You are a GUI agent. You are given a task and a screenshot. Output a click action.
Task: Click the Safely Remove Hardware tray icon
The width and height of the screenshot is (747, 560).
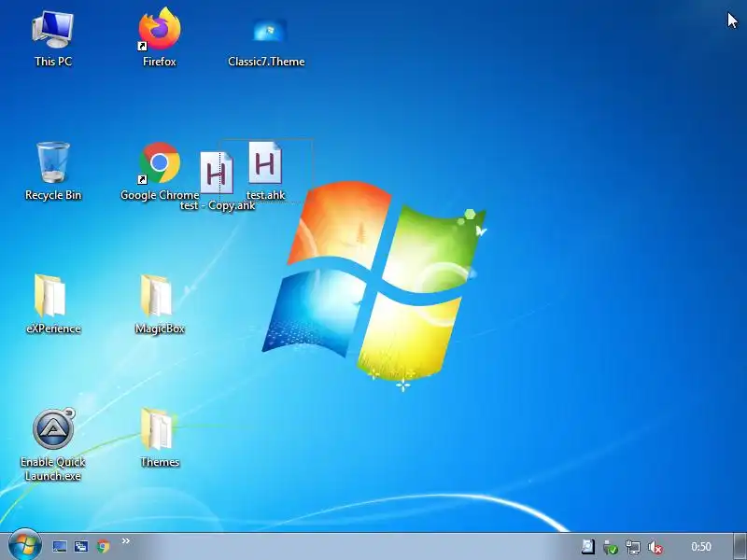click(x=611, y=547)
